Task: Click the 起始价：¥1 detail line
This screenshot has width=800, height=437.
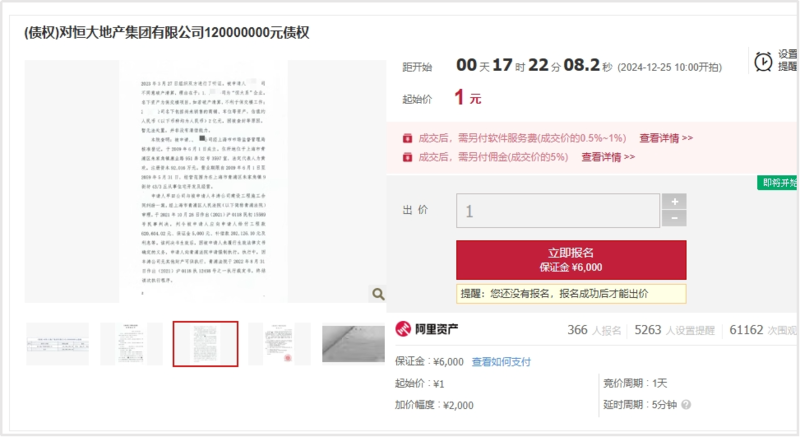Action: click(420, 383)
